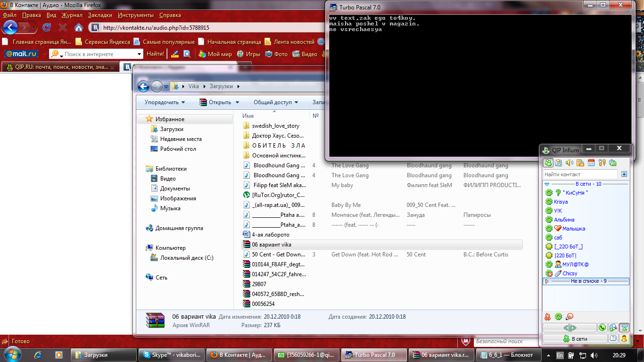Go back using Firefox back arrow
This screenshot has height=362, width=644.
point(10,27)
